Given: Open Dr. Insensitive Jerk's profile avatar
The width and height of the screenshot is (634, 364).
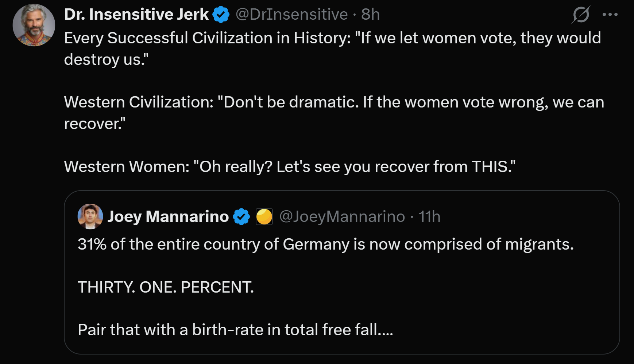Looking at the screenshot, I should click(x=34, y=25).
